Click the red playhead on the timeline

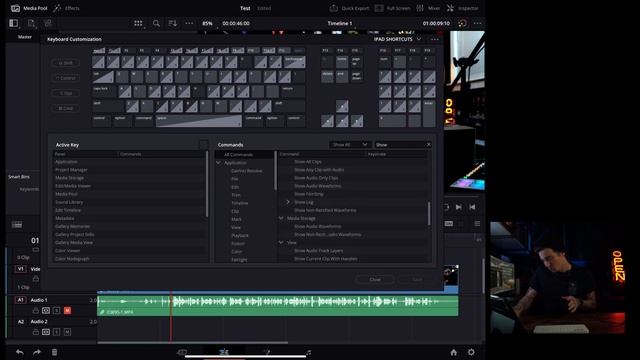(x=171, y=316)
